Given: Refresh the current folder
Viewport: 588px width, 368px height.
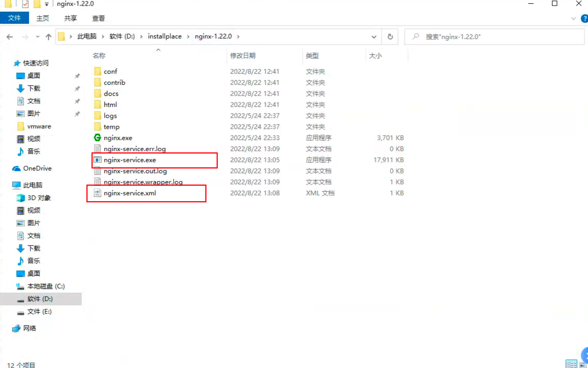Looking at the screenshot, I should click(390, 37).
